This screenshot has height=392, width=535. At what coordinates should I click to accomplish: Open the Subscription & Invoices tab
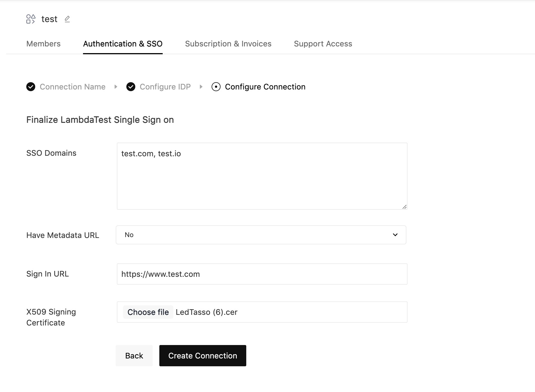pyautogui.click(x=228, y=44)
